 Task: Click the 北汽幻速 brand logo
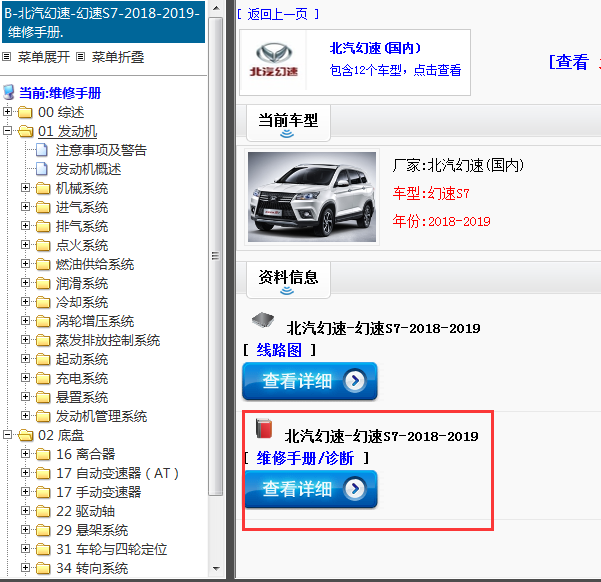click(274, 60)
